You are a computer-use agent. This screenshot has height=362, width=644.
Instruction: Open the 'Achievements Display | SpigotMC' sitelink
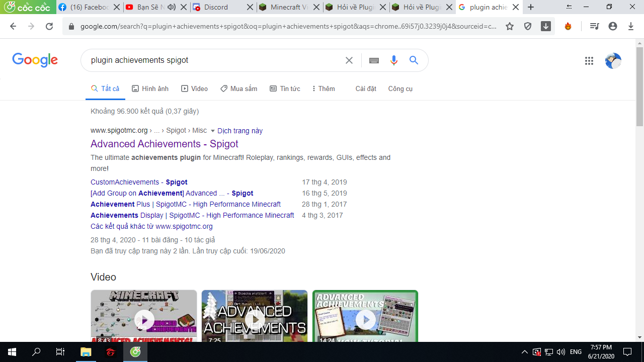[x=192, y=215]
